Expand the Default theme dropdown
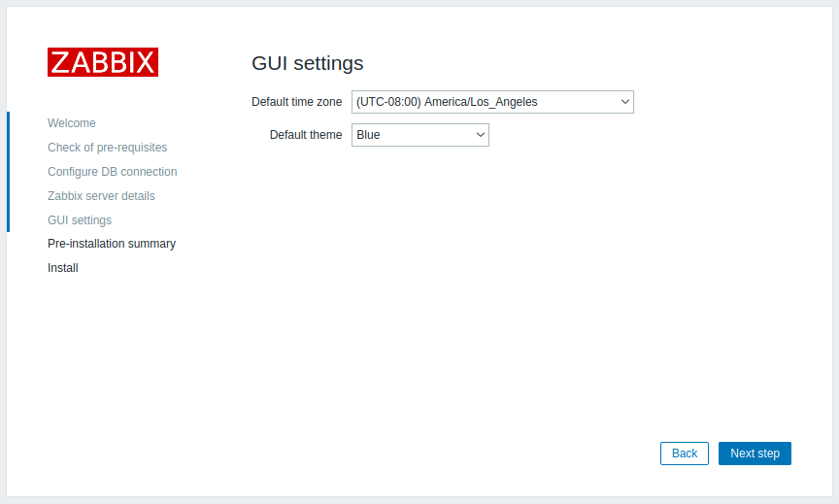 coord(420,135)
